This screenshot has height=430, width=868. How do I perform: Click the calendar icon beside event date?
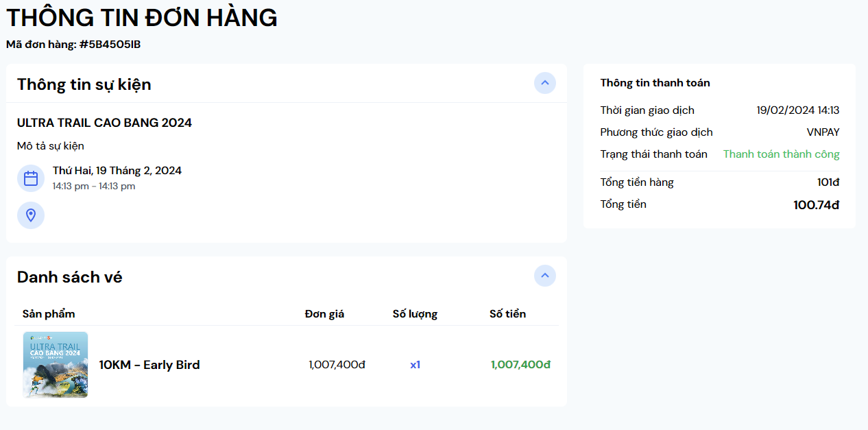(31, 178)
